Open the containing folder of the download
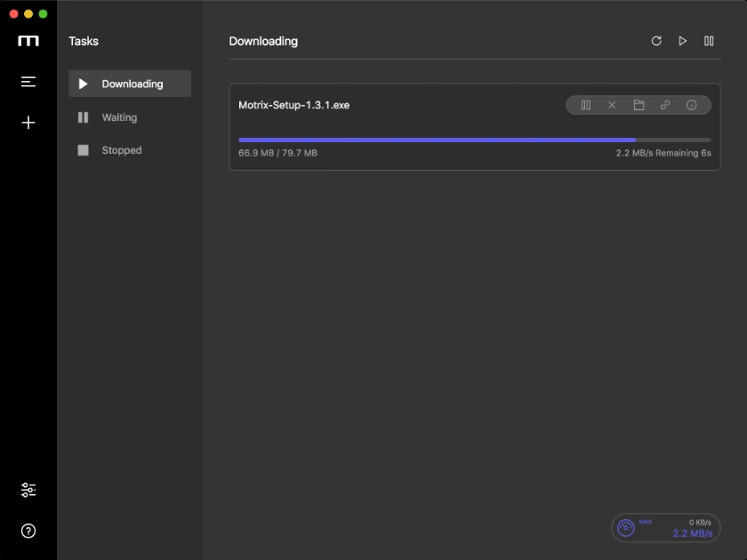This screenshot has width=747, height=560. pos(639,105)
